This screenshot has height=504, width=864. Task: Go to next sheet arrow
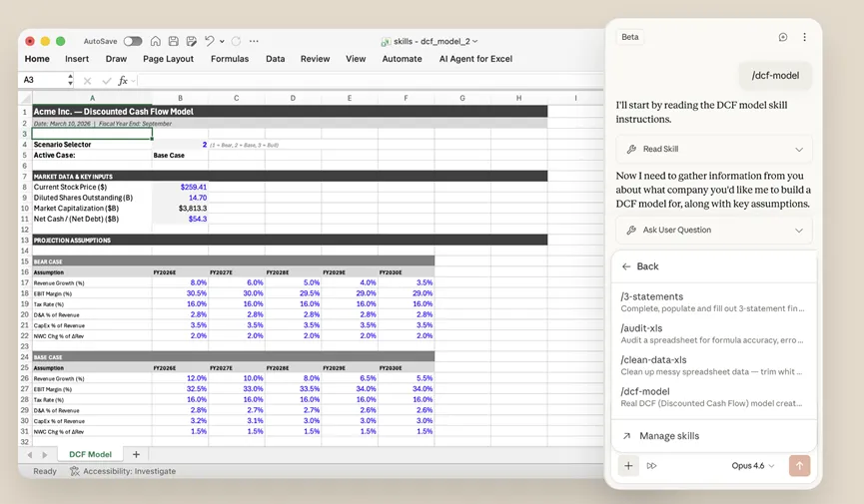tap(45, 455)
